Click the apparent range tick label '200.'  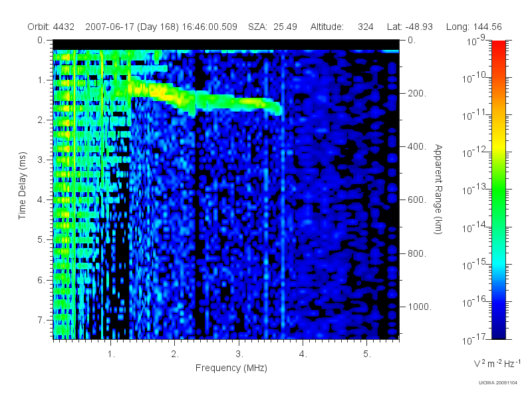point(417,93)
